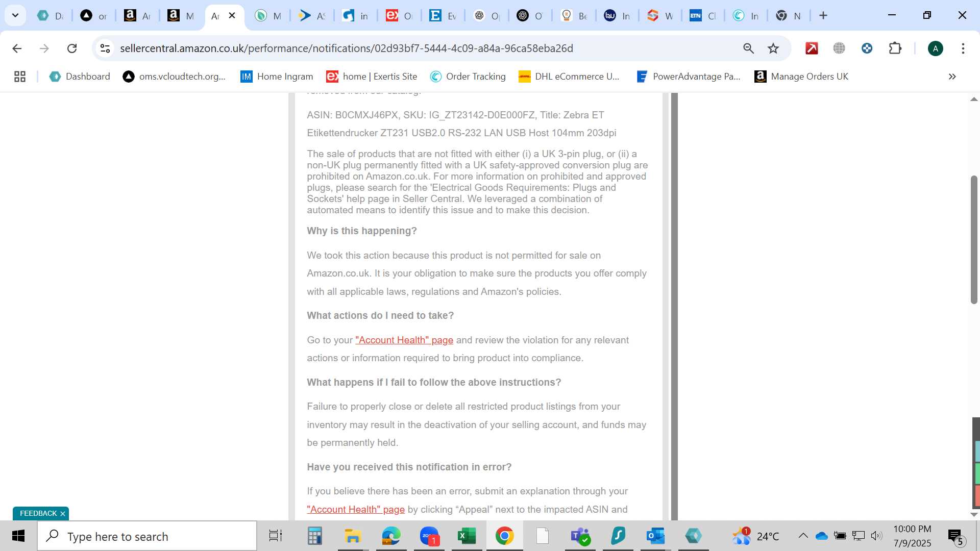
Task: Open a new browser tab
Action: click(823, 15)
